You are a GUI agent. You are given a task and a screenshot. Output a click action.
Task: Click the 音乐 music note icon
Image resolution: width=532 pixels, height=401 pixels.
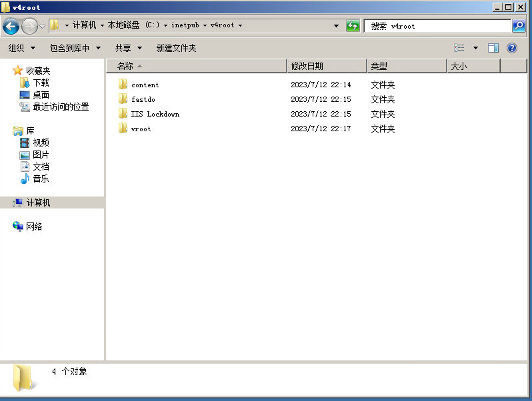click(x=25, y=179)
